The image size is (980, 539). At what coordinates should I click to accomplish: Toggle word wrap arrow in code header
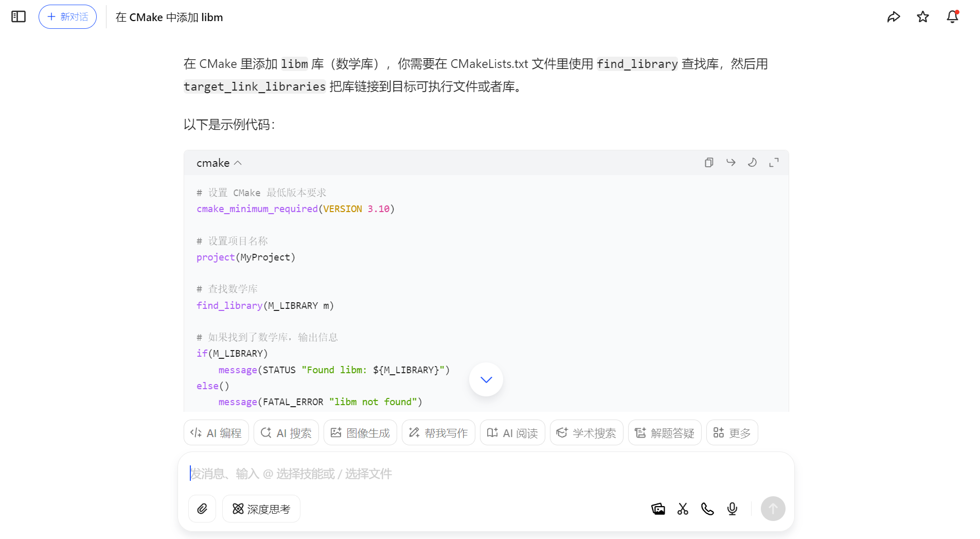coord(730,163)
